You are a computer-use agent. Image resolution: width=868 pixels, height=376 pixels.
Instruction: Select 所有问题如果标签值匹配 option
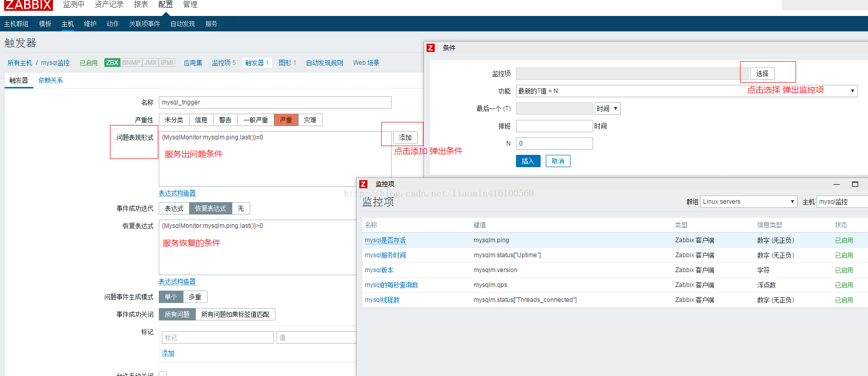pyautogui.click(x=235, y=314)
